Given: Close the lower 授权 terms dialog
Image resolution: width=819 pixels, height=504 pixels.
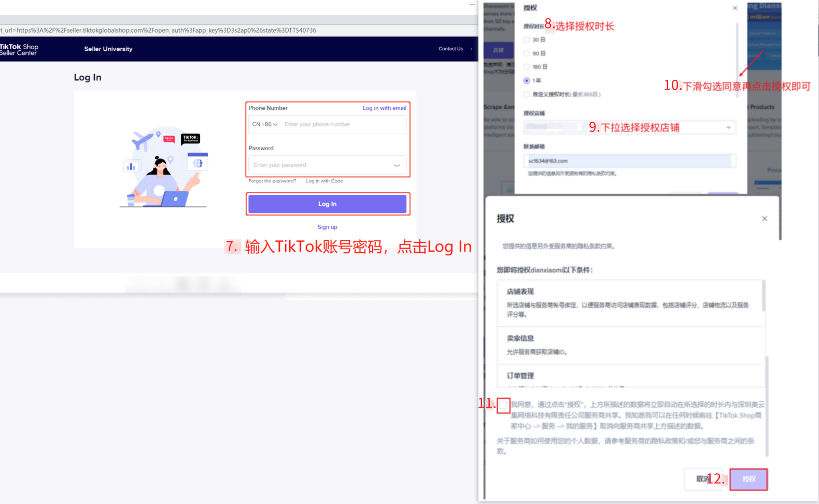Looking at the screenshot, I should click(765, 219).
